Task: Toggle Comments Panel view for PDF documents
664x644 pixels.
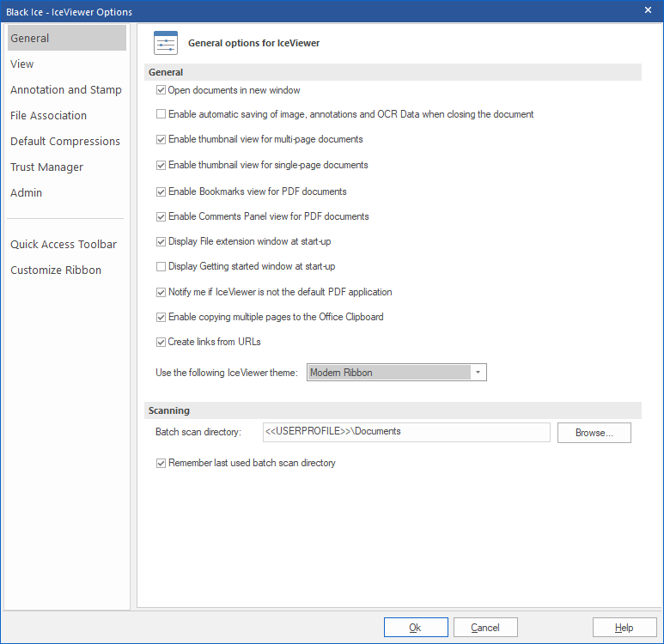Action: (x=161, y=216)
